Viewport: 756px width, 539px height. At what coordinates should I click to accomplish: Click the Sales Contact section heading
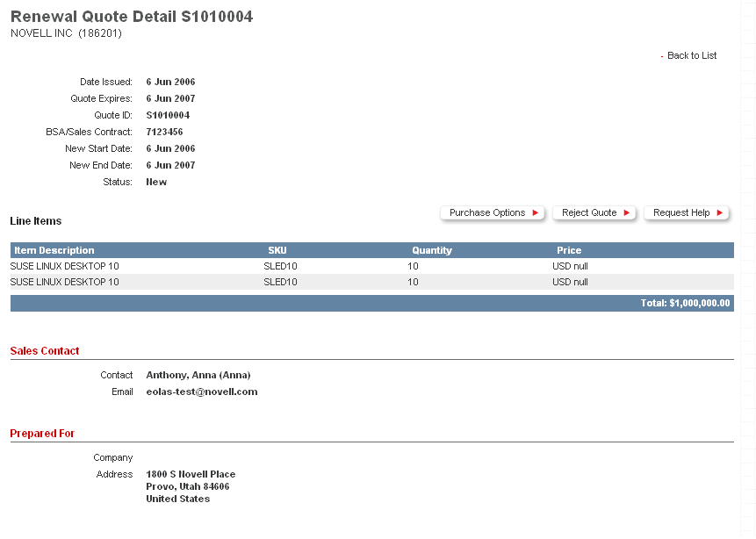pyautogui.click(x=45, y=351)
